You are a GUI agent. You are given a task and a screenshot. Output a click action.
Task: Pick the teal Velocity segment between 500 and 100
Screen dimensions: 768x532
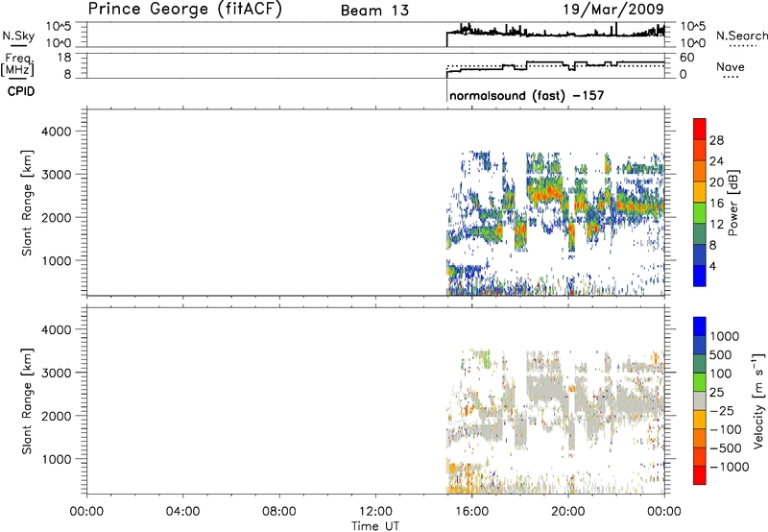click(700, 364)
